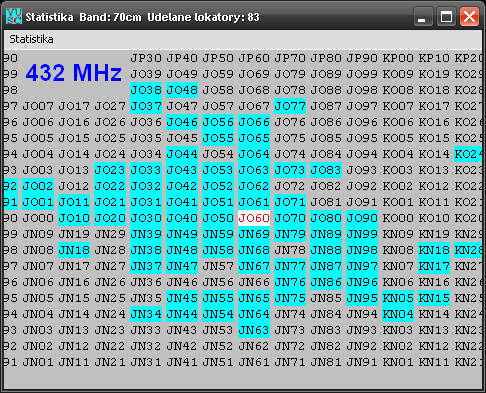Select the KP00 locator cell
Screen dimensions: 486x393
click(x=398, y=58)
